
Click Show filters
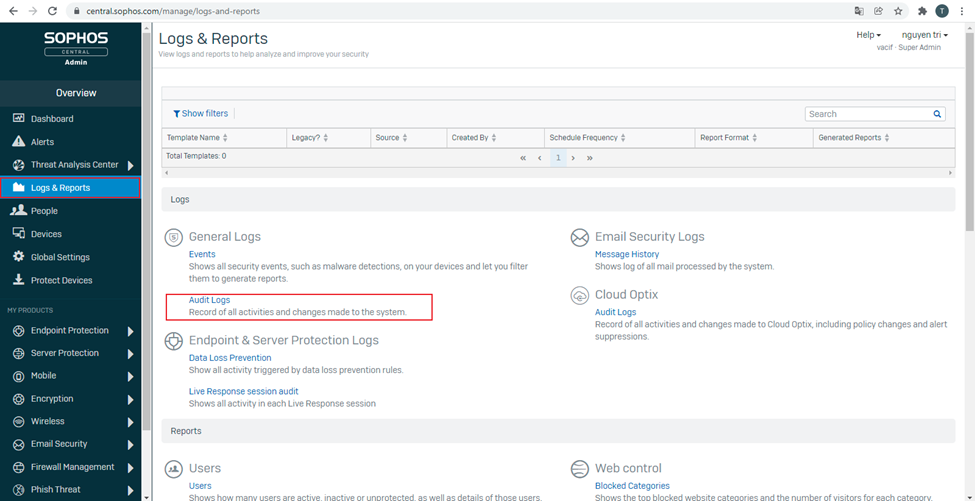pos(200,114)
